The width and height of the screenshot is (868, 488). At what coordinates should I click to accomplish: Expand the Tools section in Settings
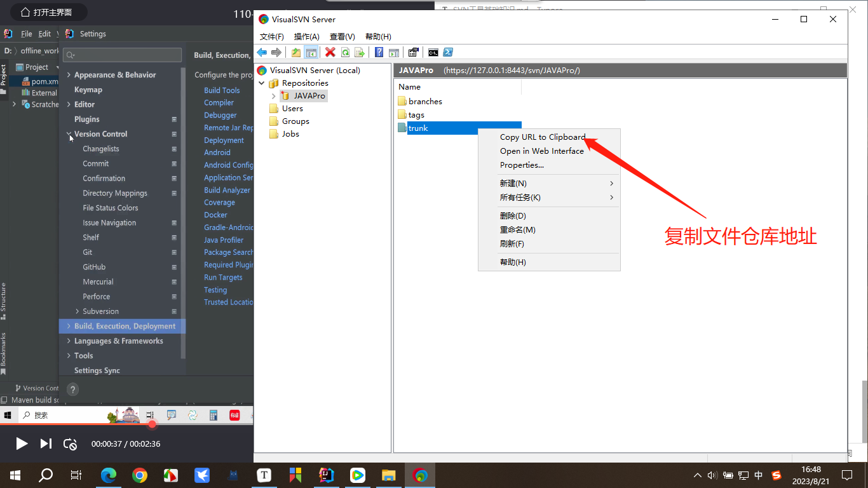coord(69,356)
